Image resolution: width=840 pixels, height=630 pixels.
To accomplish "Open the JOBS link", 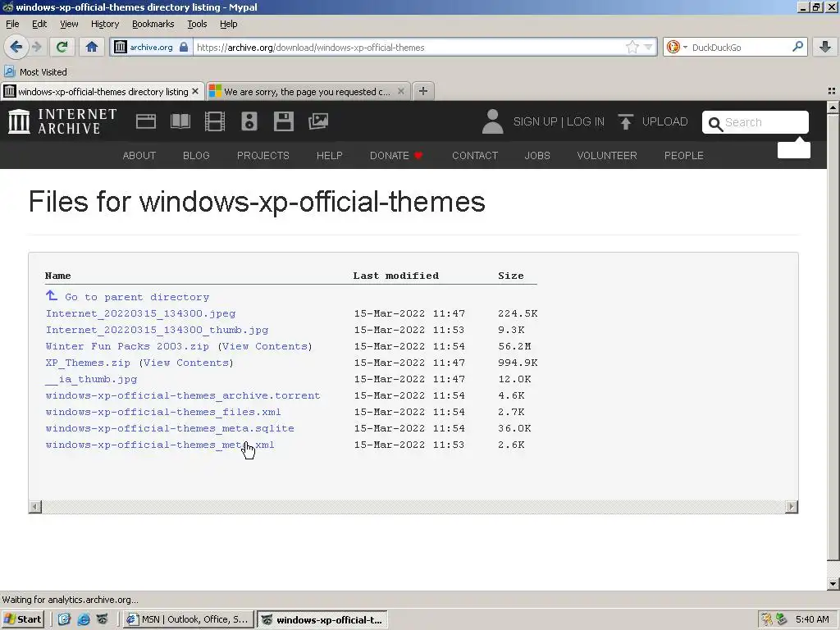I will click(x=537, y=155).
